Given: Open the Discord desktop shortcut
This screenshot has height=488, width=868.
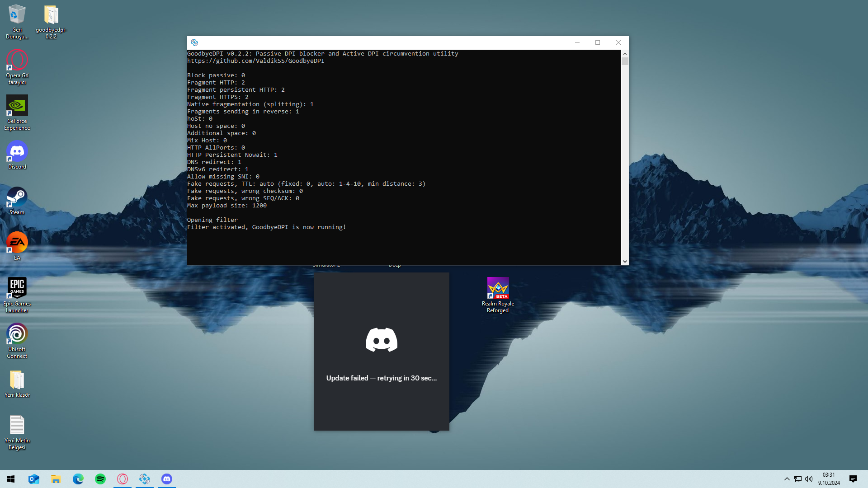Looking at the screenshot, I should click(x=17, y=153).
